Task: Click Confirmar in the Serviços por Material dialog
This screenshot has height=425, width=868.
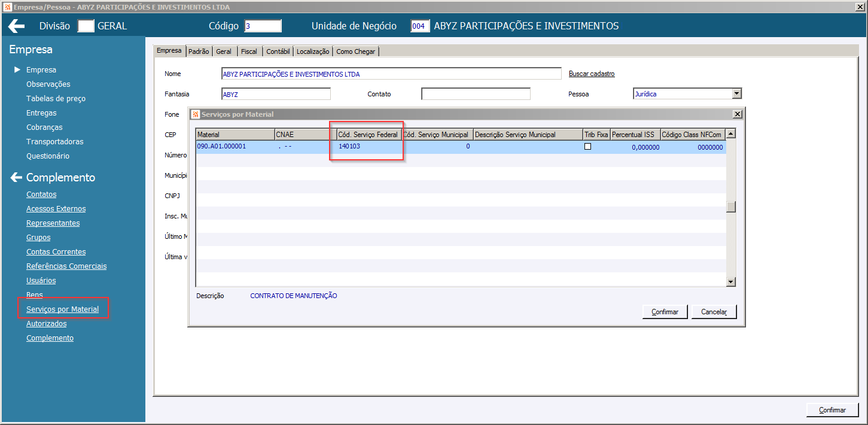Action: coord(665,312)
